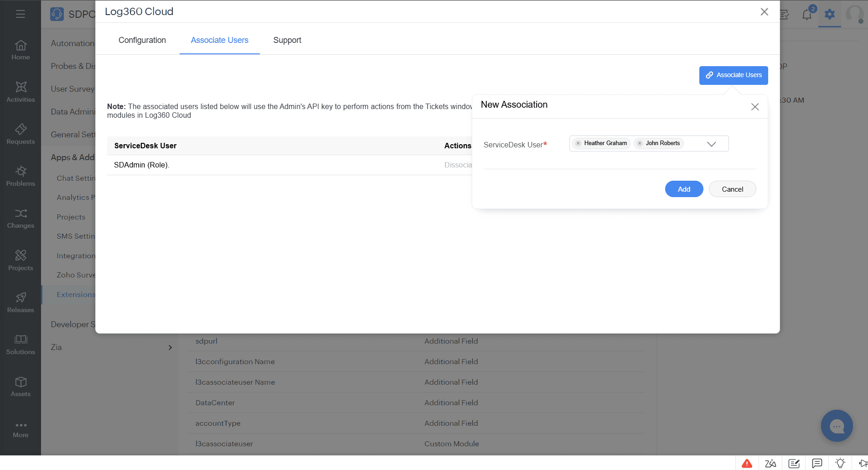Open the Requests module
This screenshot has height=470, width=868.
21,134
